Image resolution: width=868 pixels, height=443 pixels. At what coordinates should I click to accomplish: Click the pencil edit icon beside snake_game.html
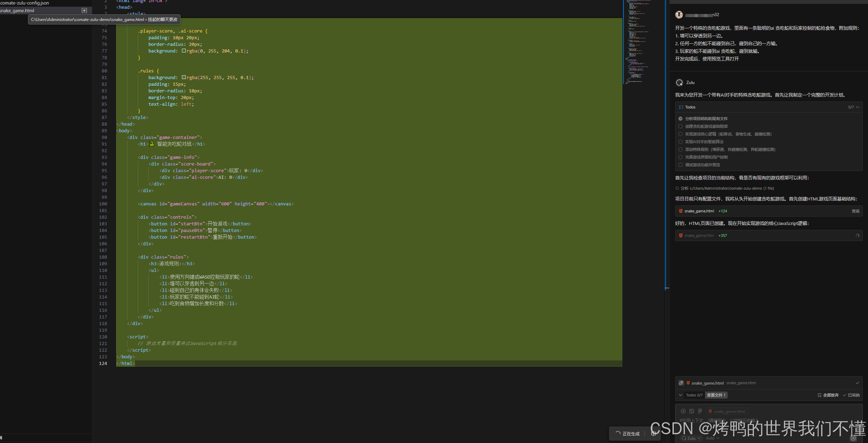click(x=681, y=383)
